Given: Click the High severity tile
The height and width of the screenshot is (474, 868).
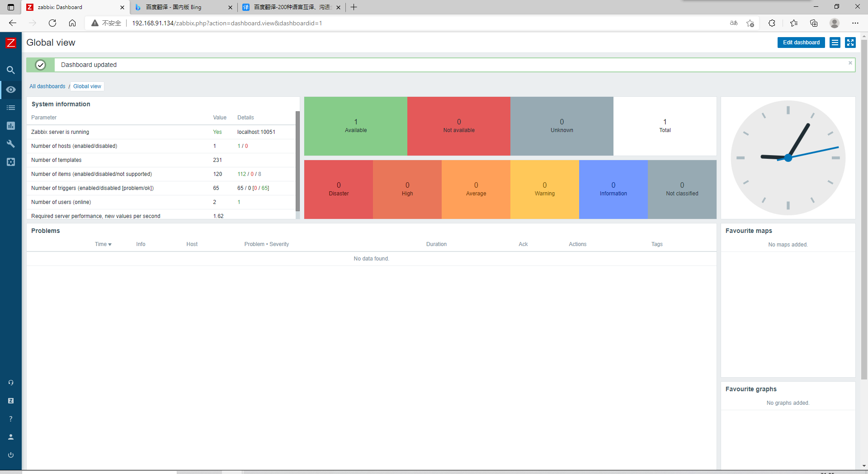Looking at the screenshot, I should coord(407,190).
